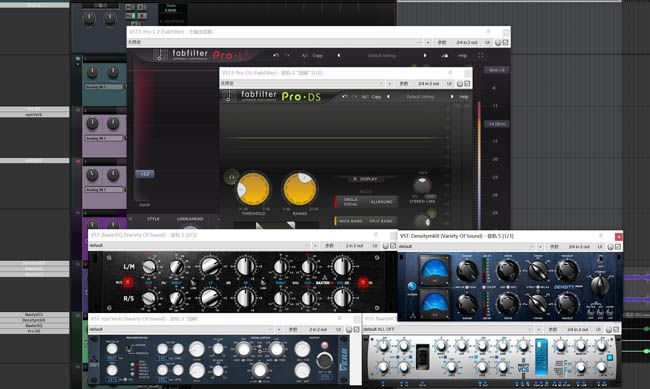Click the BaxterEQ window routing dial icon
The width and height of the screenshot is (650, 389).
[x=385, y=246]
